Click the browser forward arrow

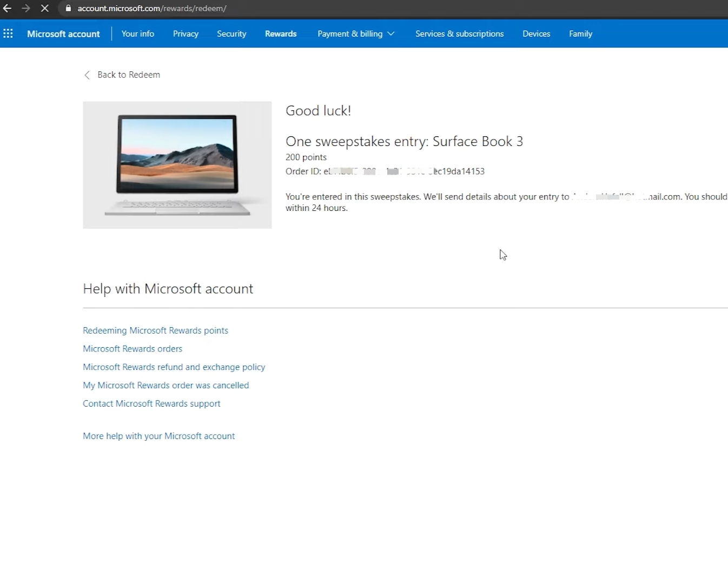coord(25,8)
